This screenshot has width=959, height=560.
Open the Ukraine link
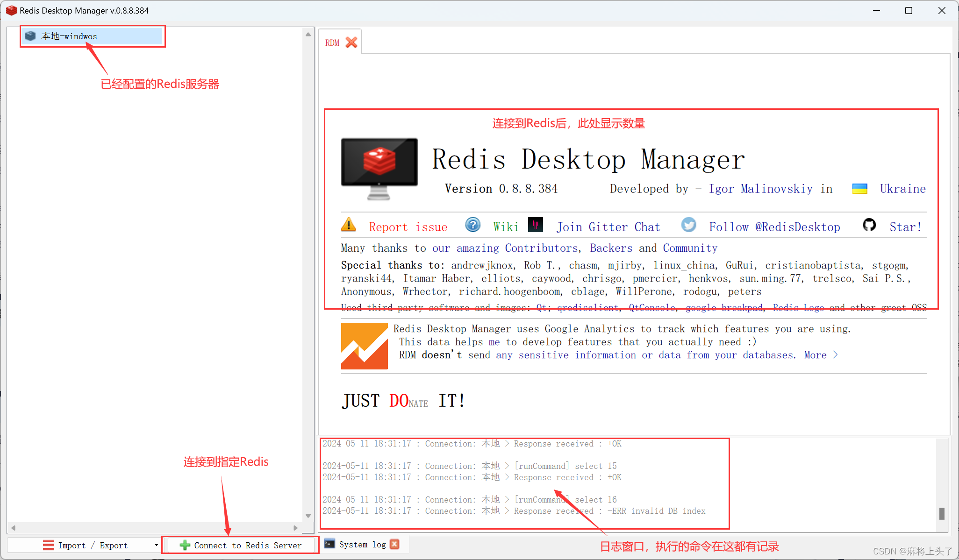click(x=903, y=189)
